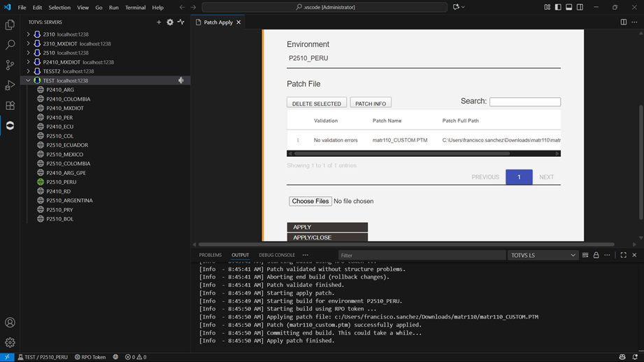Close the bottom panel
Screen dimensions: 644x362
point(634,255)
